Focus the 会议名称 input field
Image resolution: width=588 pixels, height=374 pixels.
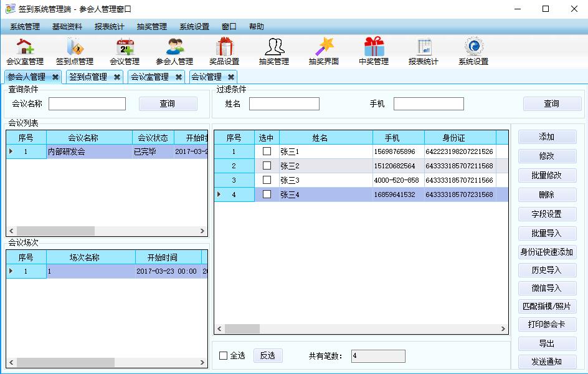pos(87,104)
